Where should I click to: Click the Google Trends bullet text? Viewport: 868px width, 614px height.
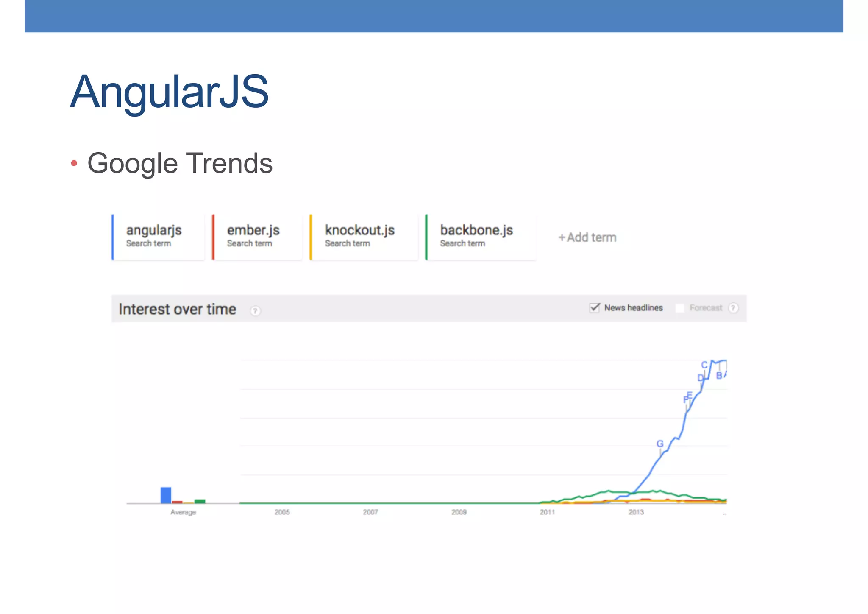pyautogui.click(x=180, y=163)
